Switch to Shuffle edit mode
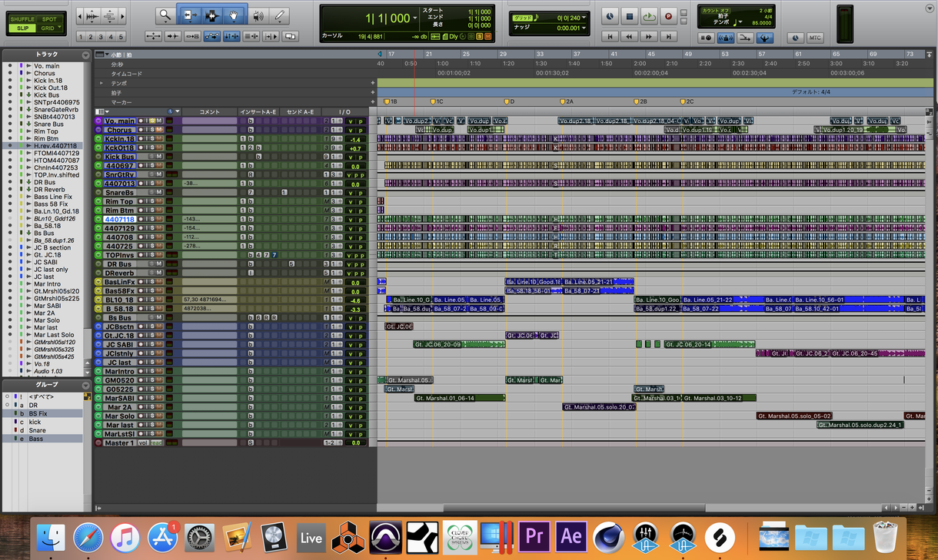The height and width of the screenshot is (560, 938). [x=22, y=19]
